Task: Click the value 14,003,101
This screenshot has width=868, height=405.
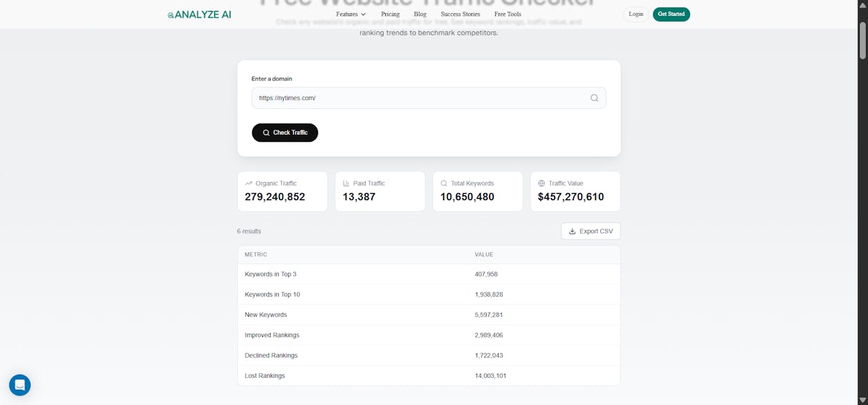Action: tap(491, 376)
